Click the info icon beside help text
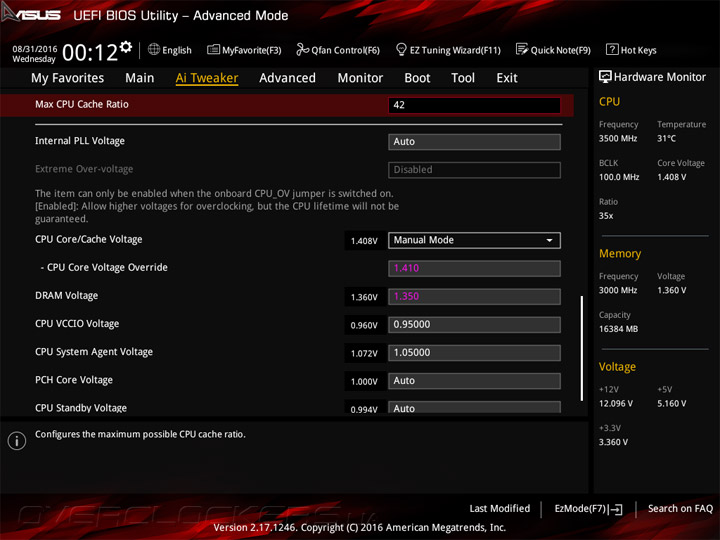The height and width of the screenshot is (540, 720). point(17,440)
